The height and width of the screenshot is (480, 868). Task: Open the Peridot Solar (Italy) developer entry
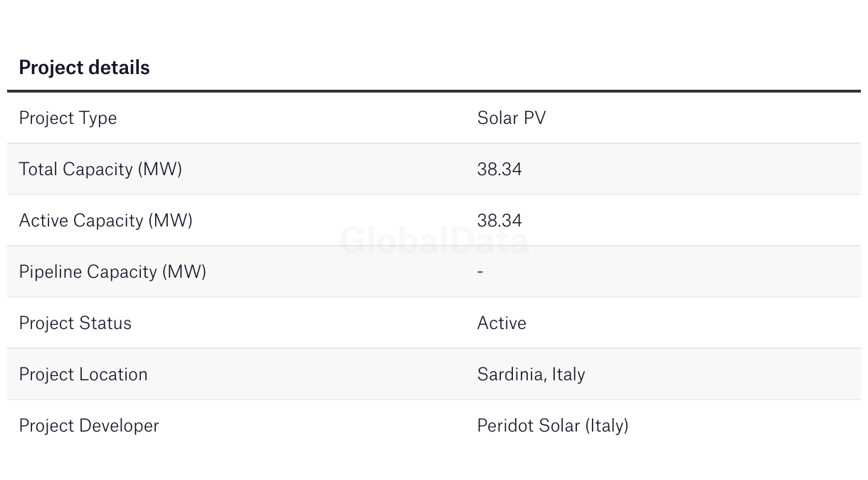[553, 426]
